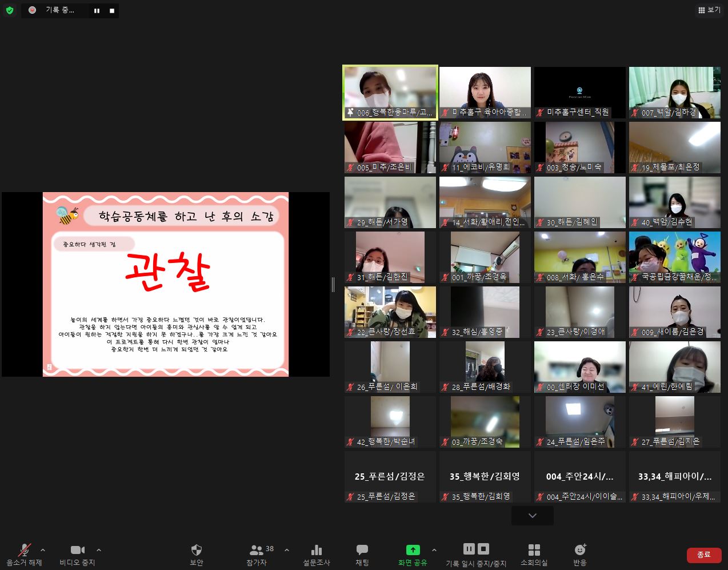Show next gallery page with down arrow

[532, 516]
